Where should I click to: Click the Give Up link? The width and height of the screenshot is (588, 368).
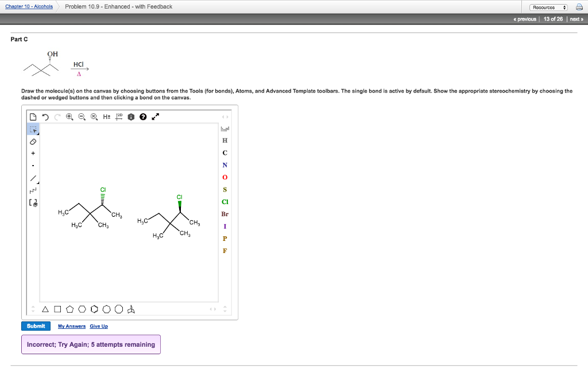98,326
